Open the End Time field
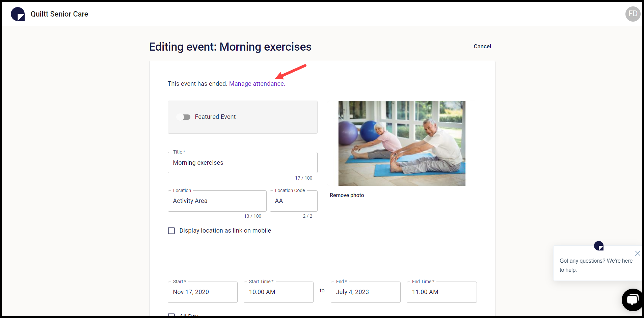 tap(441, 292)
